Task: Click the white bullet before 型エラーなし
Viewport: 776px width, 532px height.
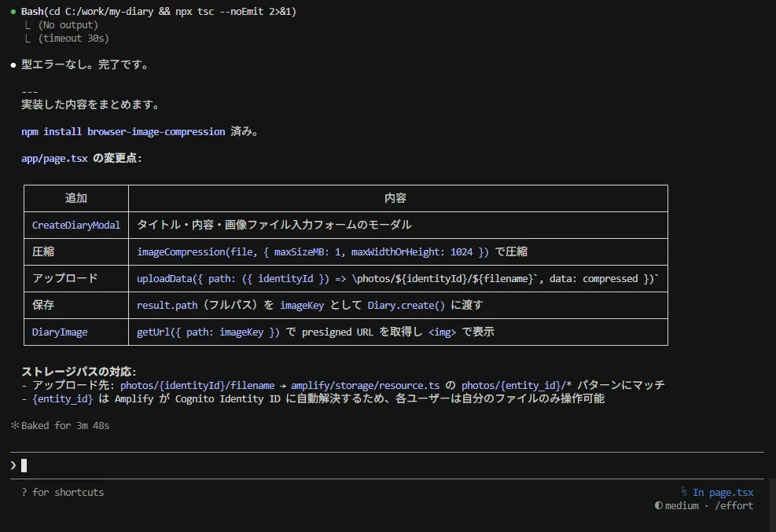Action: pyautogui.click(x=13, y=65)
